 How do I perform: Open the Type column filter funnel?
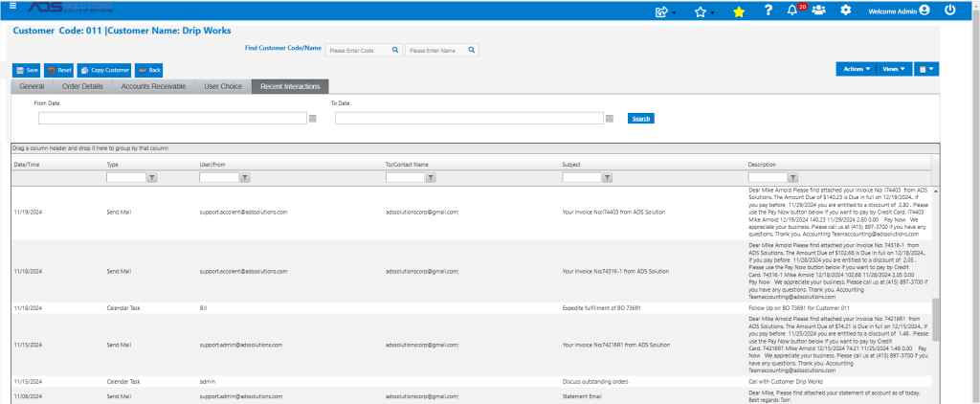pos(152,178)
